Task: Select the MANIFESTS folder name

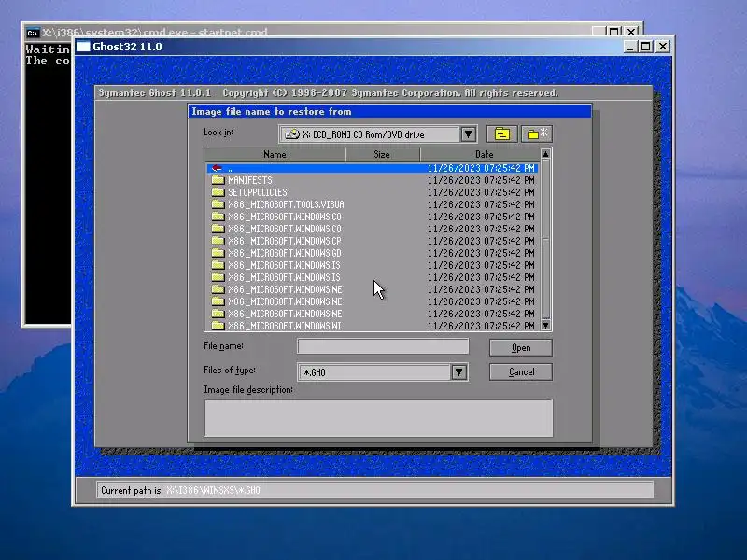Action: click(x=249, y=180)
